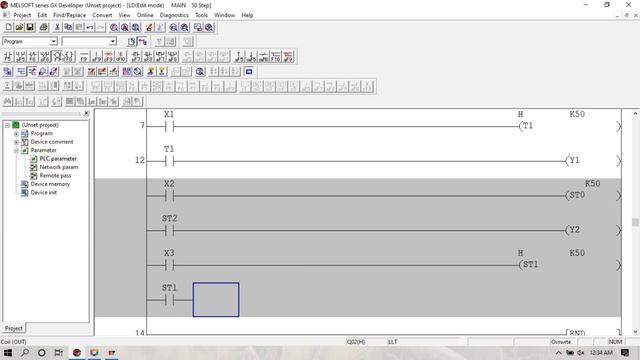Click the blue edit cursor box
The width and height of the screenshot is (640, 360).
[x=216, y=300]
